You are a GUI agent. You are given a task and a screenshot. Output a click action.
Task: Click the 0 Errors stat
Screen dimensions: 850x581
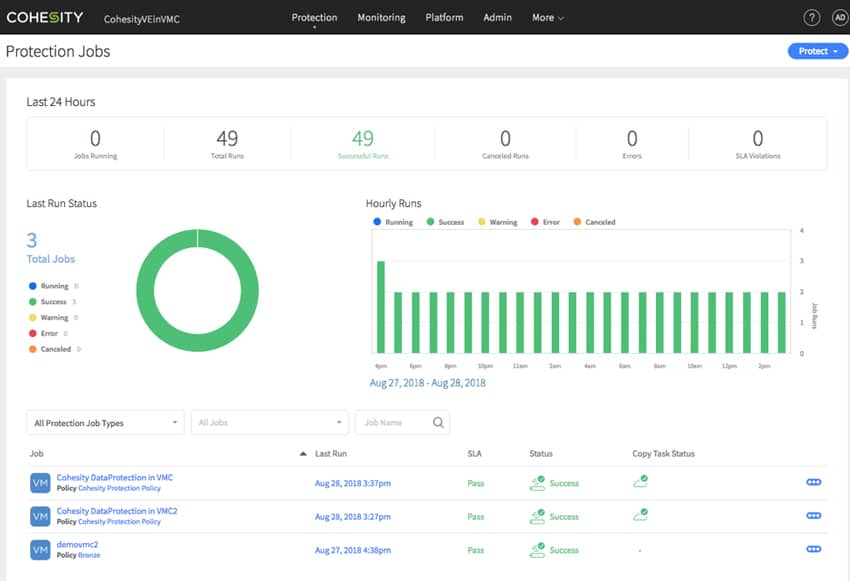(x=632, y=144)
